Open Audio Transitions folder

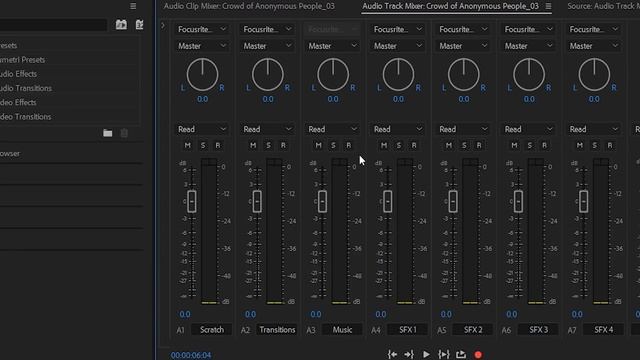(26, 88)
